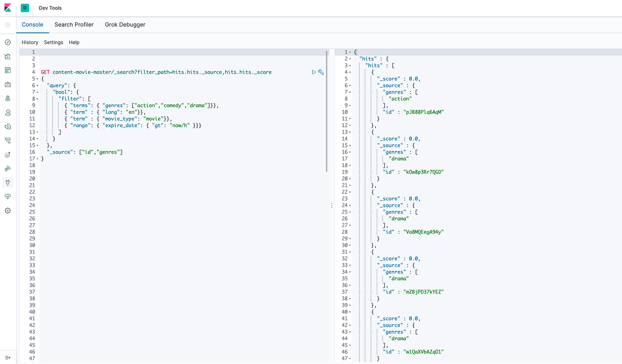Open Management gear icon in sidebar
This screenshot has width=622, height=364.
tap(8, 210)
